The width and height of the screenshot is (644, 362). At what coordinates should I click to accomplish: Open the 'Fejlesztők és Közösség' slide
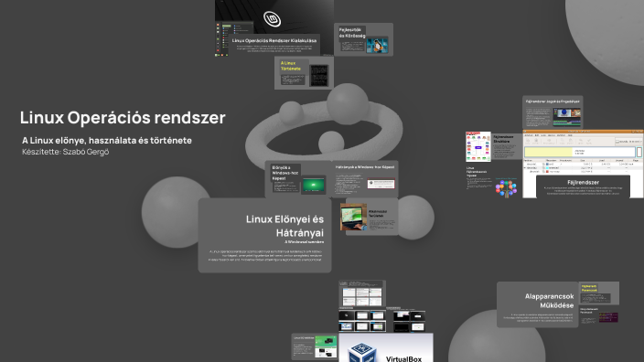pos(363,39)
